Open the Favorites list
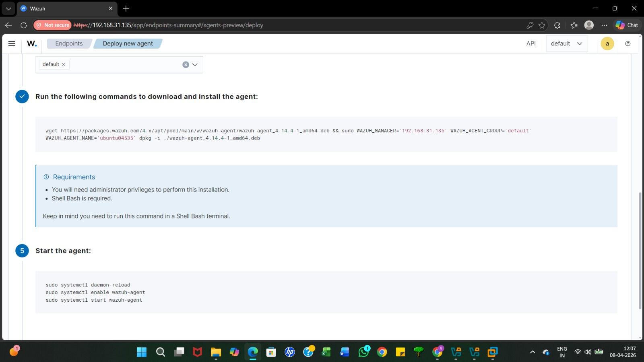Screen dimensions: 644x362 click(574, 25)
